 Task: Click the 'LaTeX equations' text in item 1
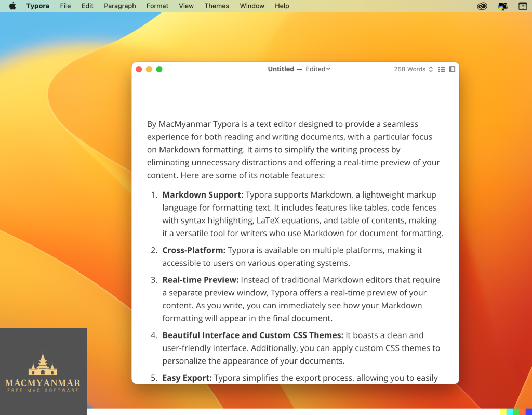point(288,221)
